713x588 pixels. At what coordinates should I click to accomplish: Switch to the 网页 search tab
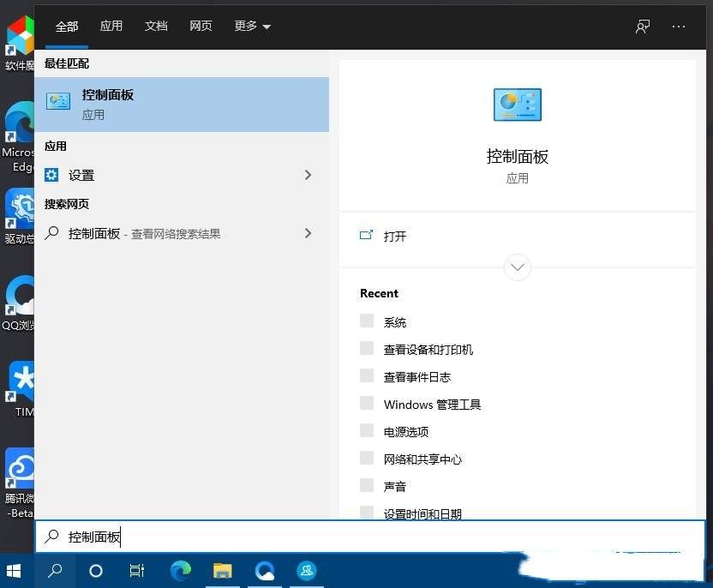[x=201, y=27]
